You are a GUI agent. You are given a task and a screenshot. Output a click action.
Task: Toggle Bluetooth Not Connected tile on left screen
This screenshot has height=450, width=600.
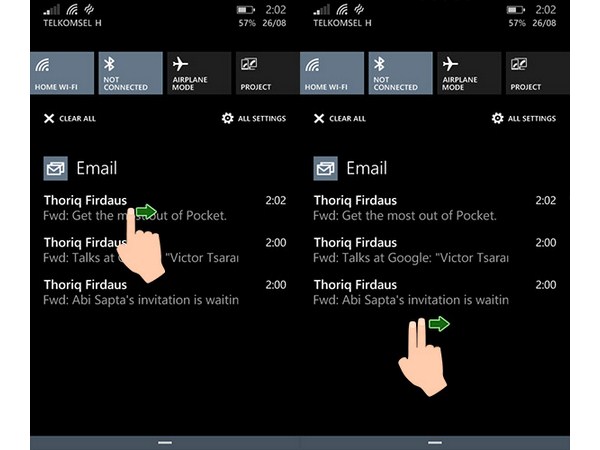pyautogui.click(x=130, y=73)
